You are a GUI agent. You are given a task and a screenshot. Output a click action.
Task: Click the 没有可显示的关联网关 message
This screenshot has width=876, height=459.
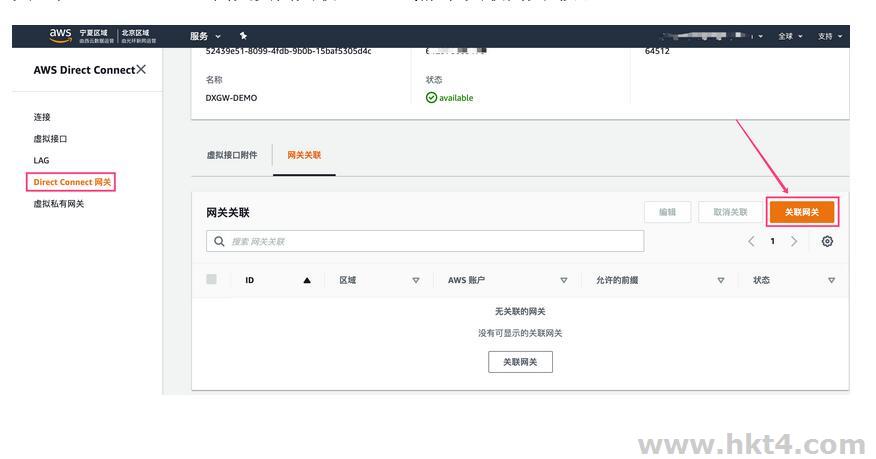coord(520,333)
